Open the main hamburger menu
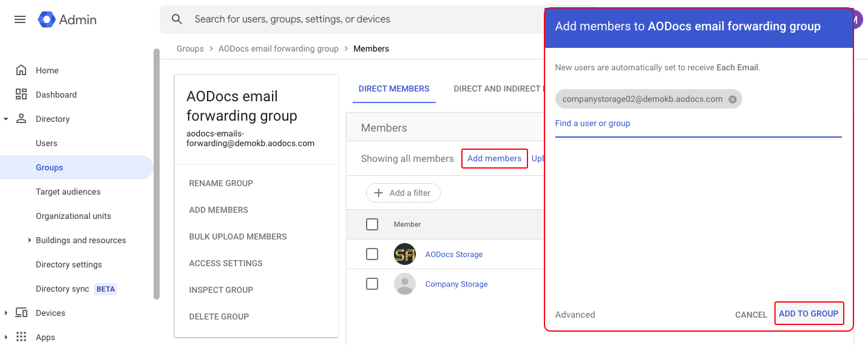 tap(20, 19)
